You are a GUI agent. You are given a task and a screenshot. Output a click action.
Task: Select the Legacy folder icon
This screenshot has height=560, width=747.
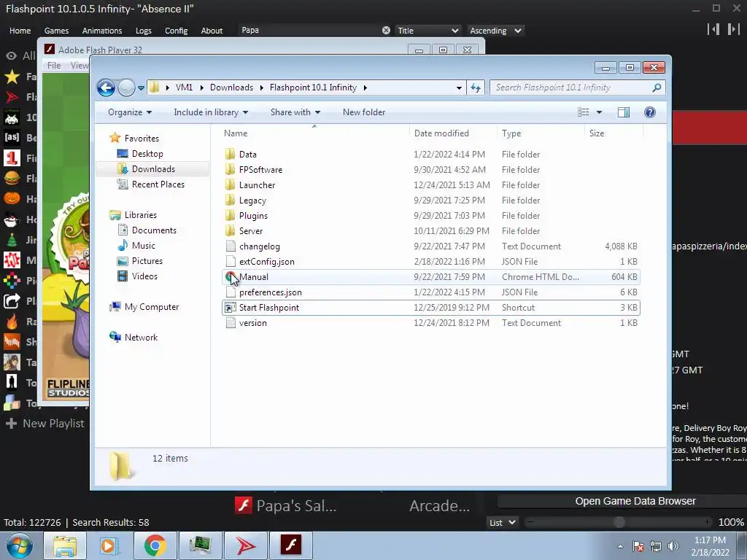click(x=230, y=200)
